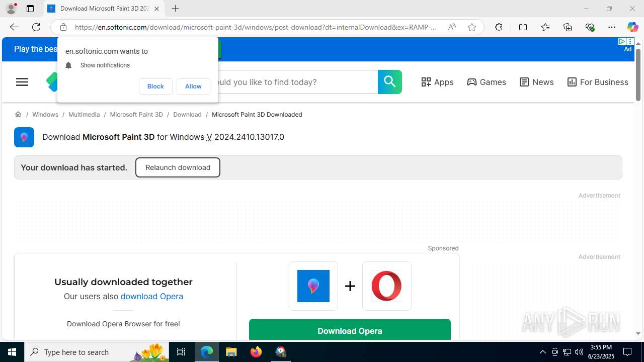Open the Favorites list icon
644x362 pixels.
[x=545, y=27]
